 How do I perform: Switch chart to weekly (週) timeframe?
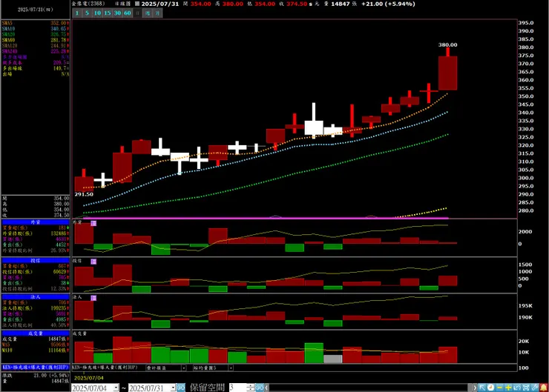pos(148,13)
